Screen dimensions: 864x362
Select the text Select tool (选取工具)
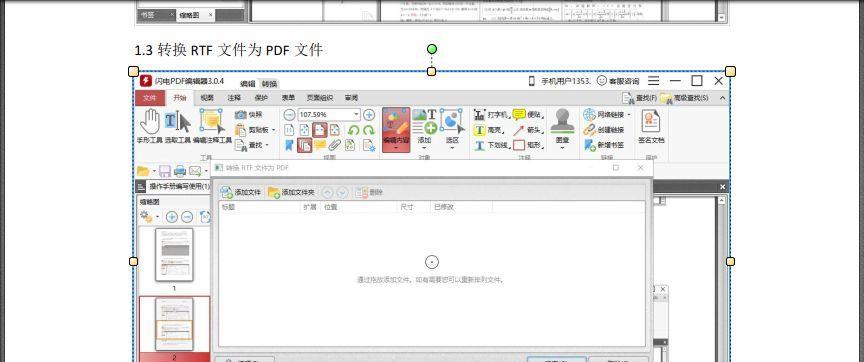click(x=177, y=127)
